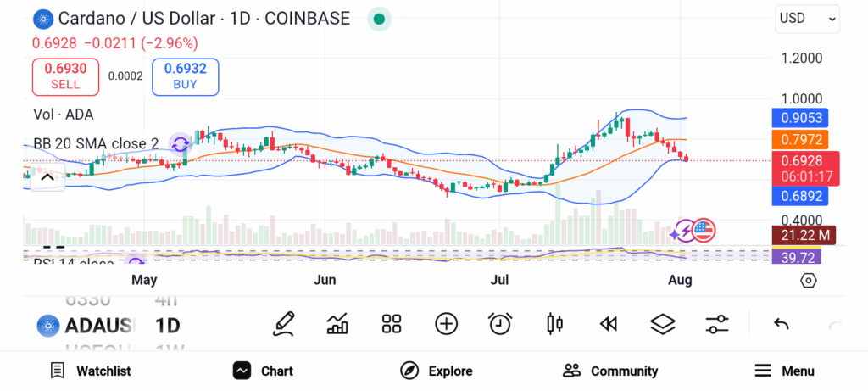Open the candlestick chart type icon
Screen dimensions: 868x391
pos(555,323)
